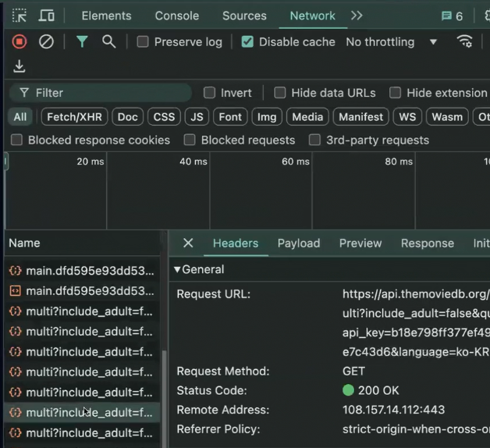The image size is (490, 448).
Task: Open the network search magnifier
Action: pyautogui.click(x=108, y=41)
